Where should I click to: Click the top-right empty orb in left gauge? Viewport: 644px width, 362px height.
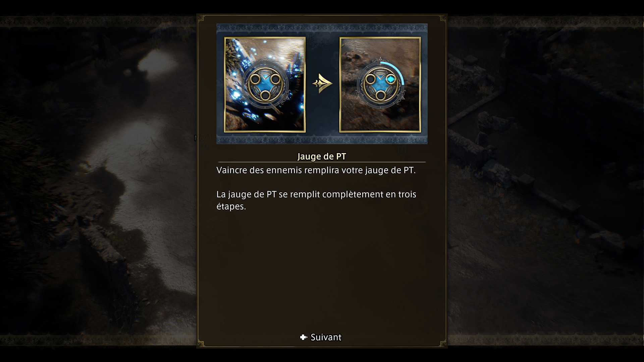pyautogui.click(x=275, y=79)
